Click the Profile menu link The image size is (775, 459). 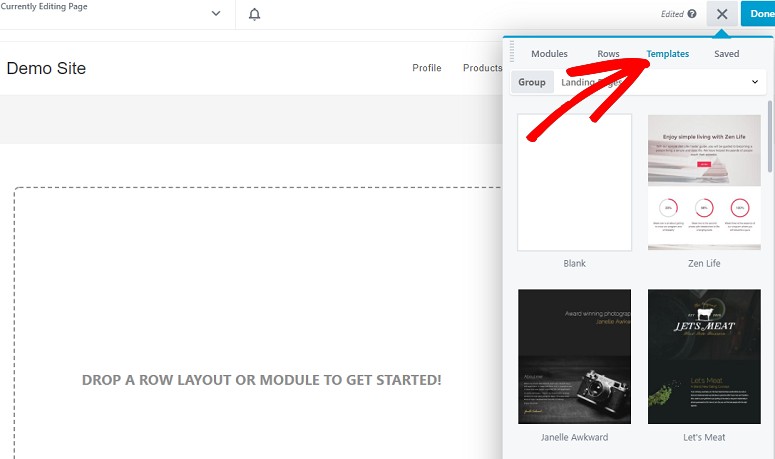(427, 68)
